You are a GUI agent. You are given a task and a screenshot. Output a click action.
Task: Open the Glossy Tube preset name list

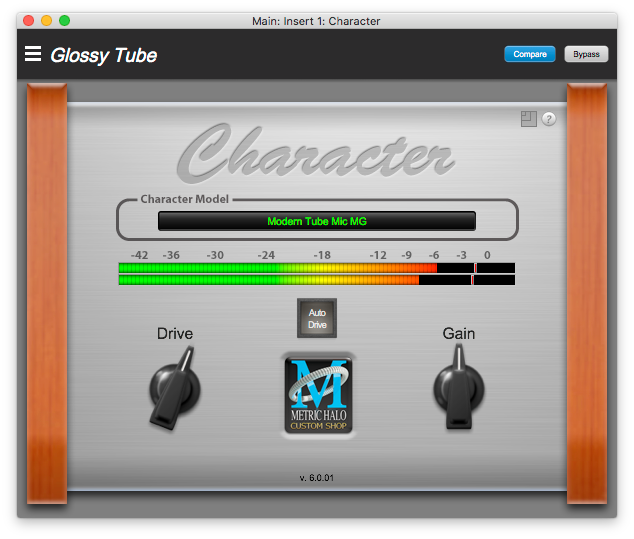click(x=104, y=55)
